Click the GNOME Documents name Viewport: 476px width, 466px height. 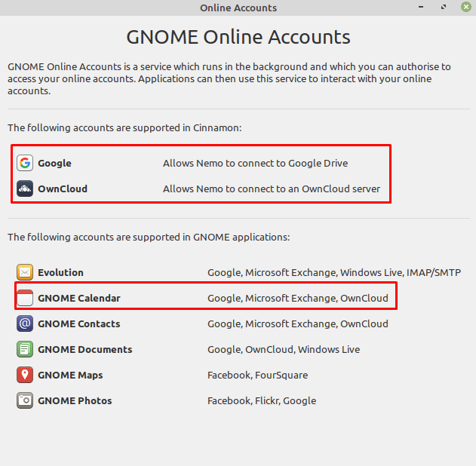tap(85, 349)
